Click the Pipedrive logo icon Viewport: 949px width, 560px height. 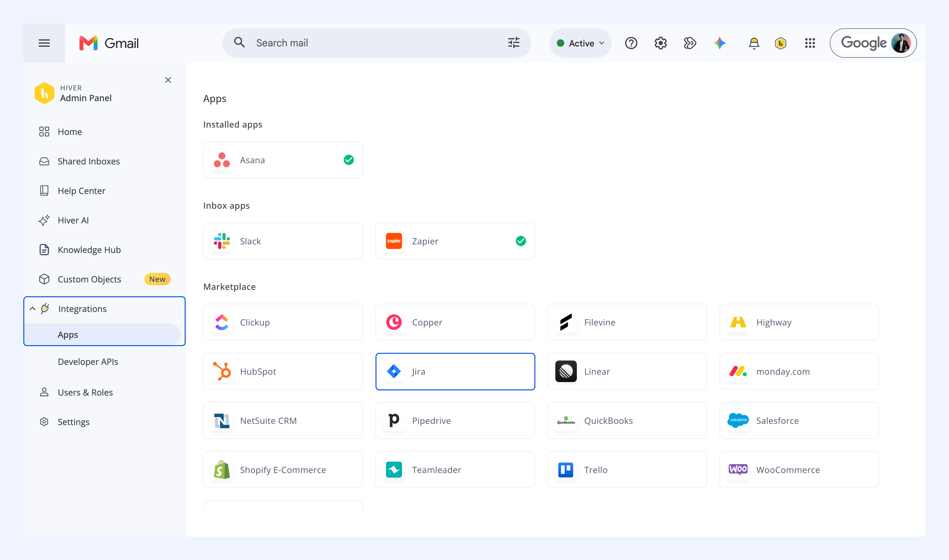[394, 420]
